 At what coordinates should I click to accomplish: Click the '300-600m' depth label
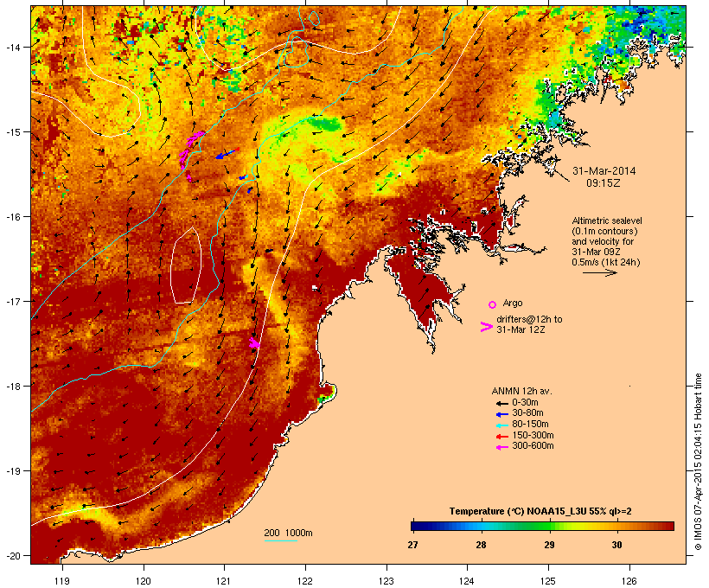533,446
